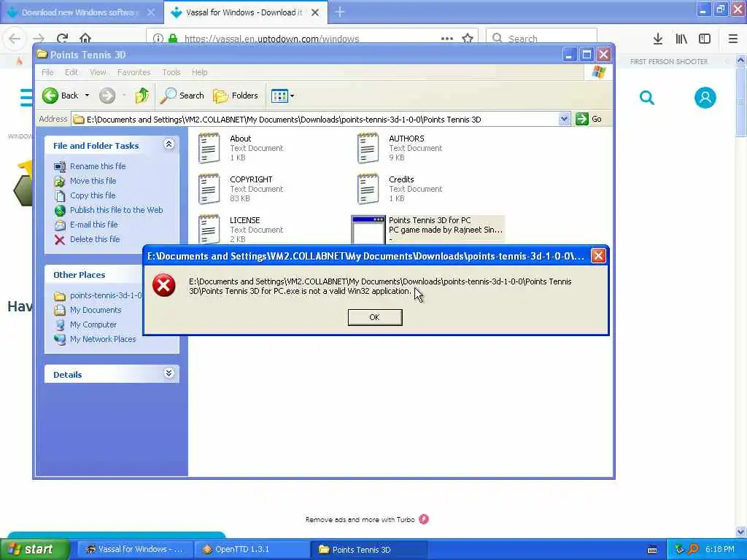This screenshot has height=560, width=747.
Task: Open the Help menu in Explorer
Action: 200,72
